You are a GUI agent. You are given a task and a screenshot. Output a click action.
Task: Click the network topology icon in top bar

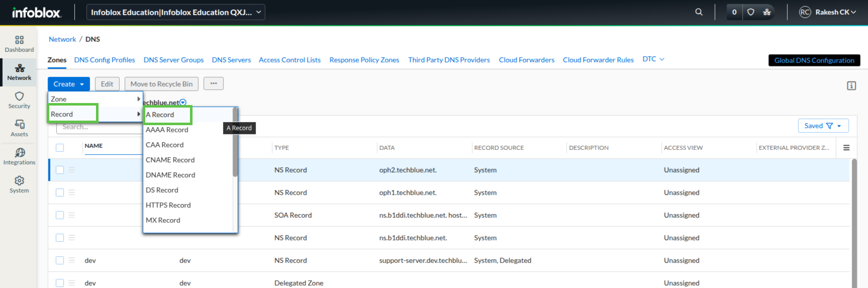767,12
